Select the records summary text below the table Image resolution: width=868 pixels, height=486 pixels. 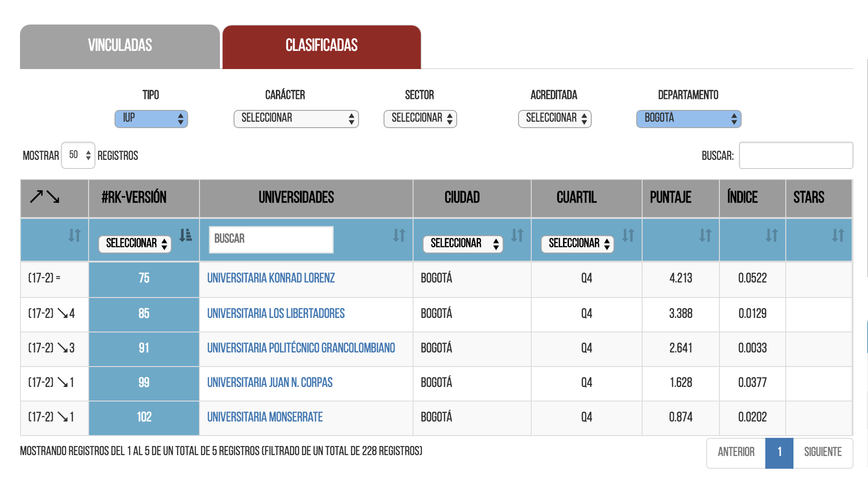(x=221, y=451)
